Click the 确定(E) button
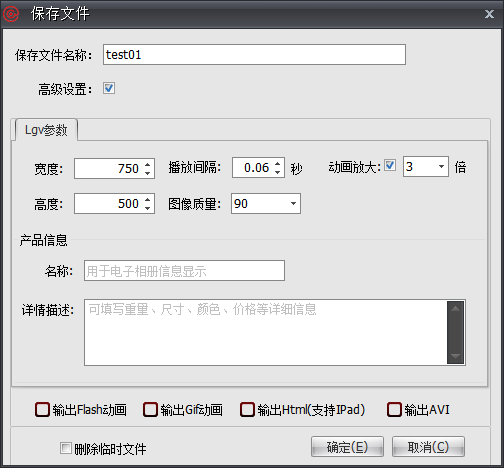The image size is (504, 468). point(347,447)
